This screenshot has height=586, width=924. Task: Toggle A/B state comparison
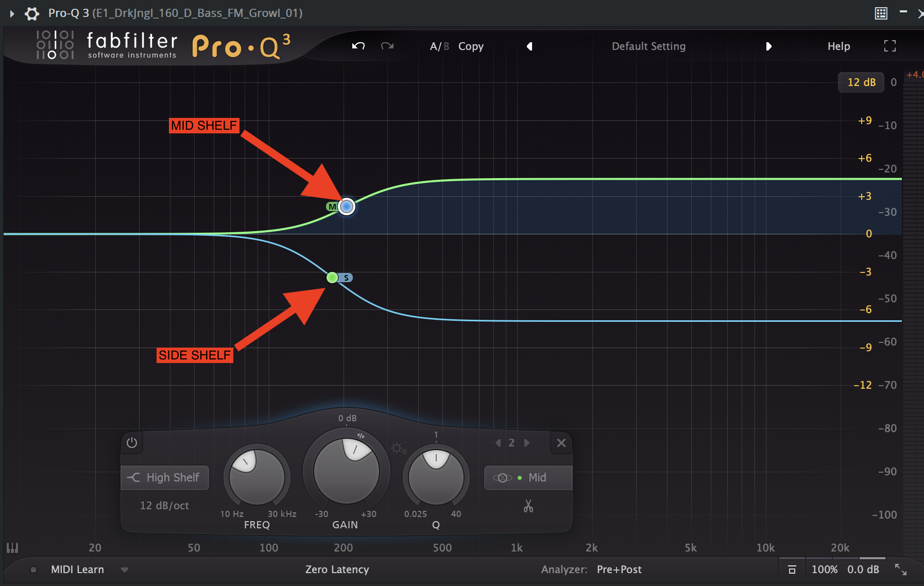pos(439,46)
